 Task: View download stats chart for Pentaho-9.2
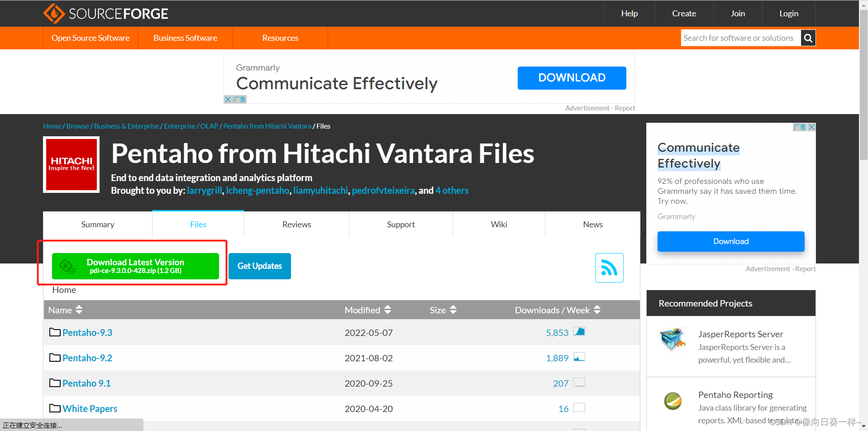(579, 357)
